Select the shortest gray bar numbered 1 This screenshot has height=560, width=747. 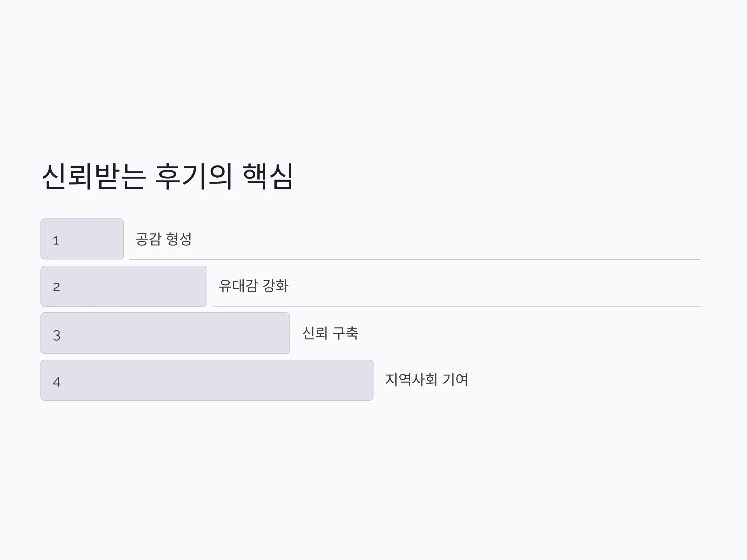click(x=82, y=239)
